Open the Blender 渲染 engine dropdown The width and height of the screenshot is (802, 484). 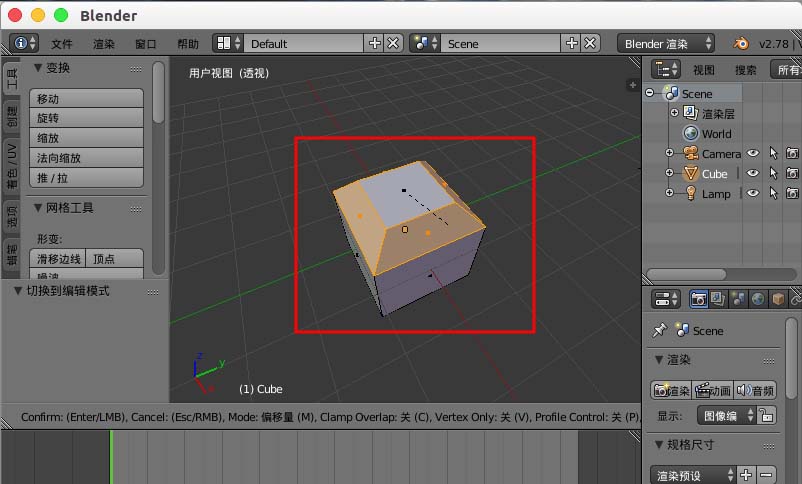(666, 43)
